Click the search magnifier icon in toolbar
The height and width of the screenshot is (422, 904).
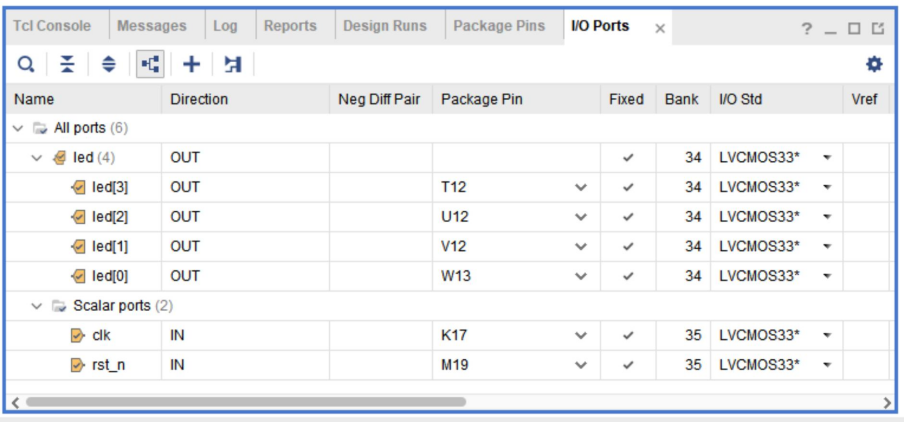click(27, 65)
